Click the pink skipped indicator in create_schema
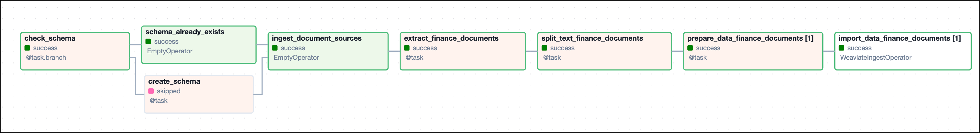Screen dimensions: 980x133 [x=151, y=91]
